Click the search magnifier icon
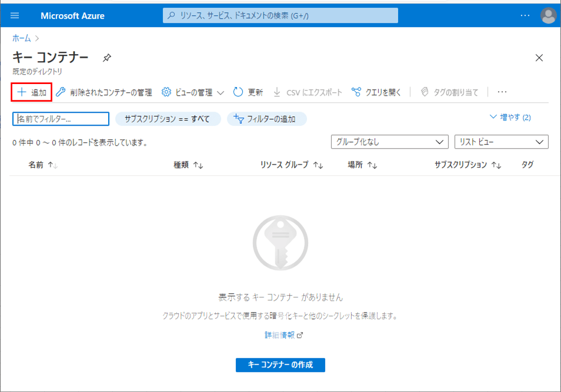The width and height of the screenshot is (561, 392). [x=171, y=15]
